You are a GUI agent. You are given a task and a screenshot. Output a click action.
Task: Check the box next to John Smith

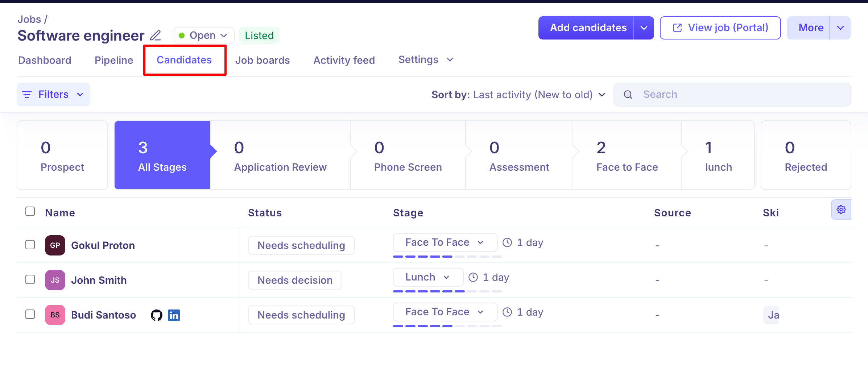[30, 279]
